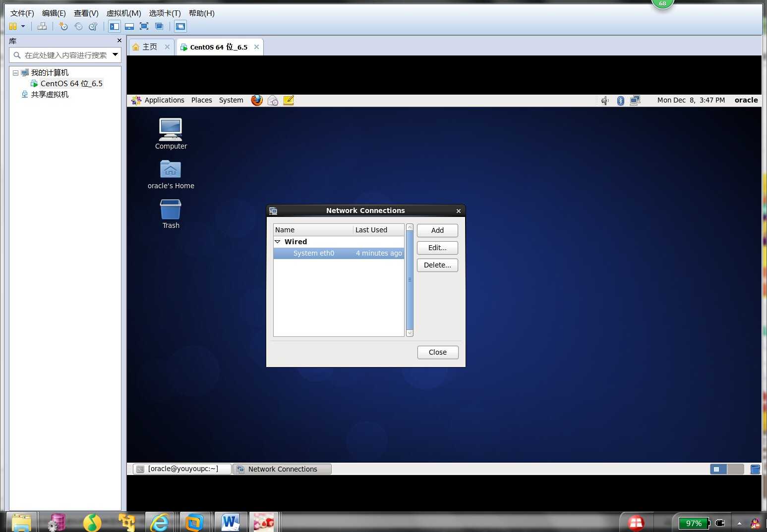Open the 编辑(E) menu
767x532 pixels.
tap(54, 13)
